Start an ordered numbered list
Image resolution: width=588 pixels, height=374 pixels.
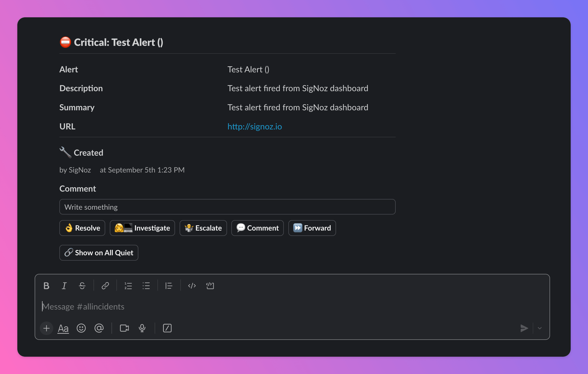[x=128, y=286]
